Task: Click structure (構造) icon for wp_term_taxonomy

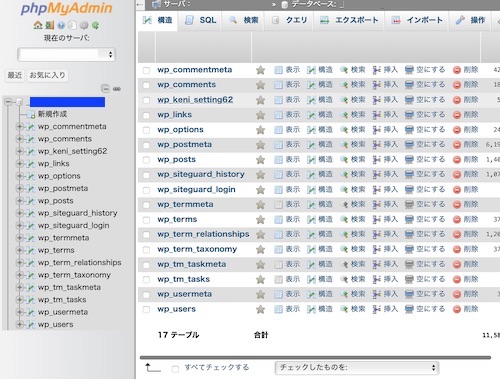Action: pyautogui.click(x=311, y=250)
